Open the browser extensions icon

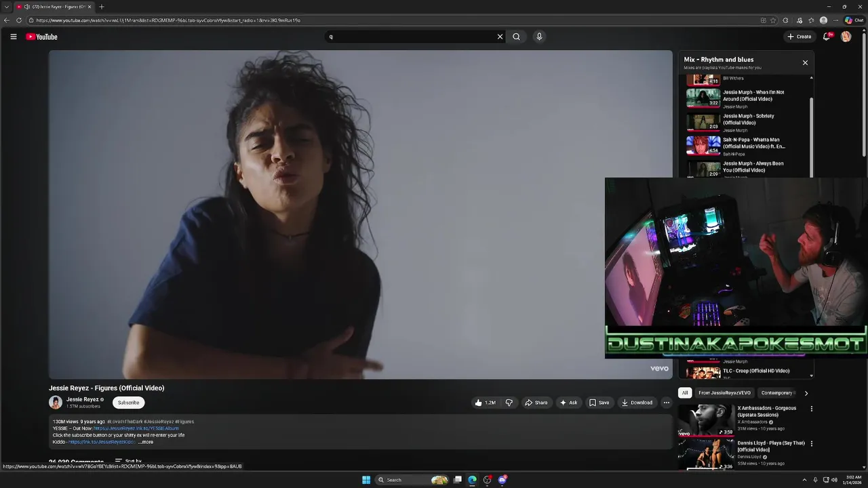(785, 20)
